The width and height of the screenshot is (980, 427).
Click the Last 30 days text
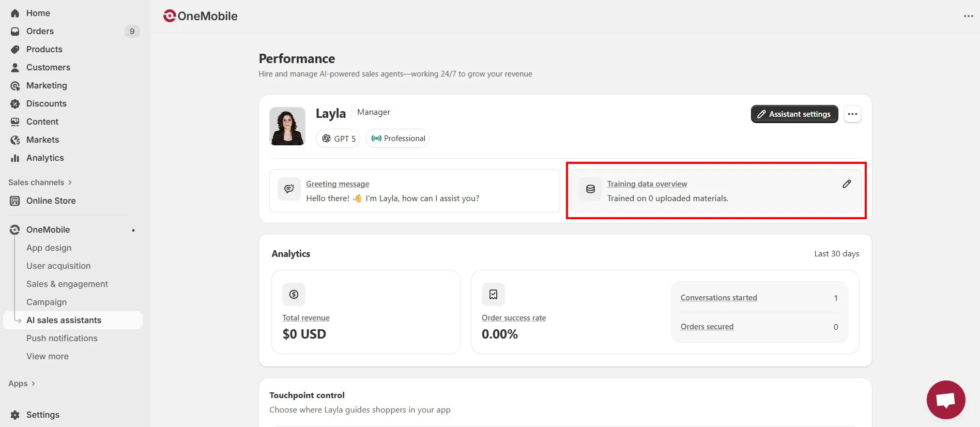[837, 254]
